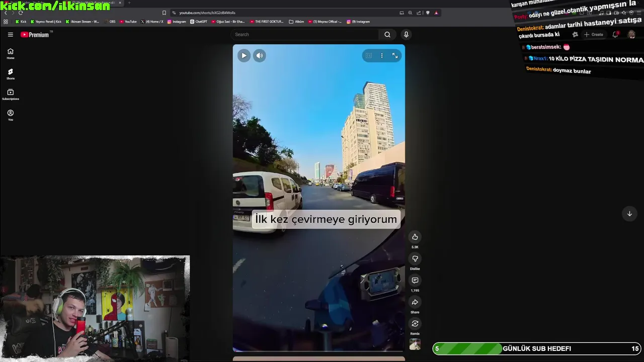Open the Short's three-dot more menu
Image resolution: width=644 pixels, height=362 pixels.
[382, 55]
